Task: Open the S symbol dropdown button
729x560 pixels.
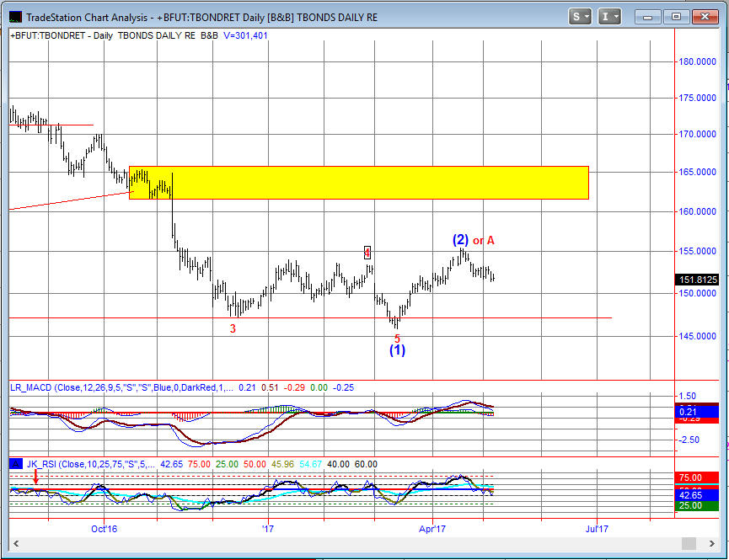Action: point(579,17)
